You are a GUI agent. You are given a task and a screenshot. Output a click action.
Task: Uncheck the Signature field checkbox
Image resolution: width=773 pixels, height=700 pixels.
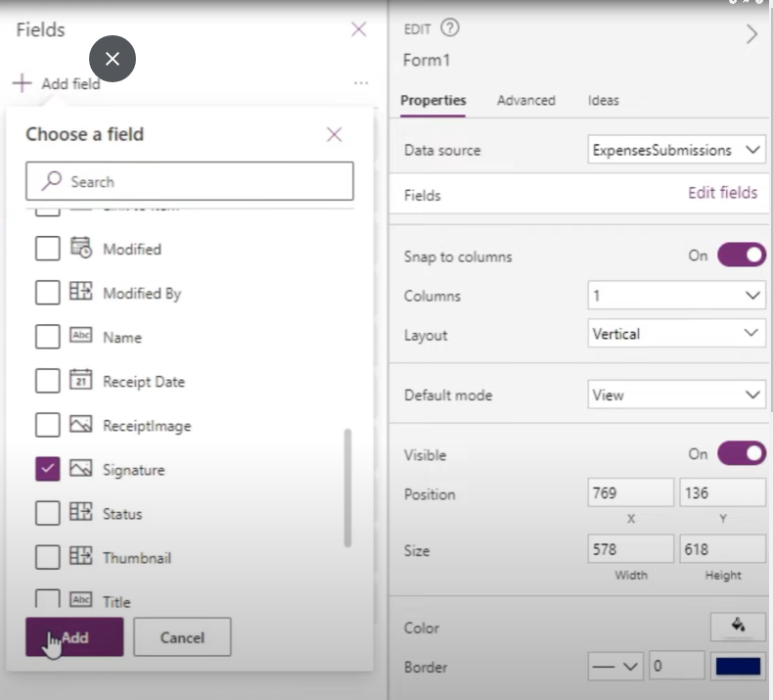(48, 469)
